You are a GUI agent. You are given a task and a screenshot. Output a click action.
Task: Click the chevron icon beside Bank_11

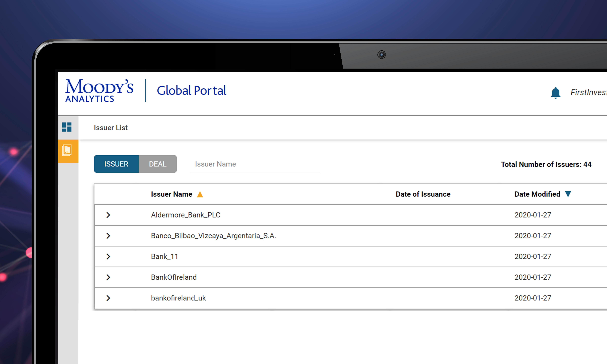point(108,256)
